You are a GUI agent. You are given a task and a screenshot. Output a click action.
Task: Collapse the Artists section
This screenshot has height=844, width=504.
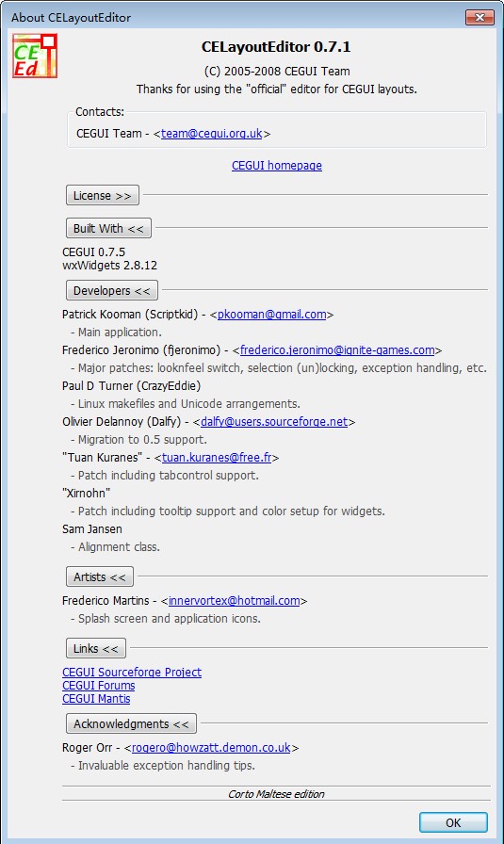point(100,577)
